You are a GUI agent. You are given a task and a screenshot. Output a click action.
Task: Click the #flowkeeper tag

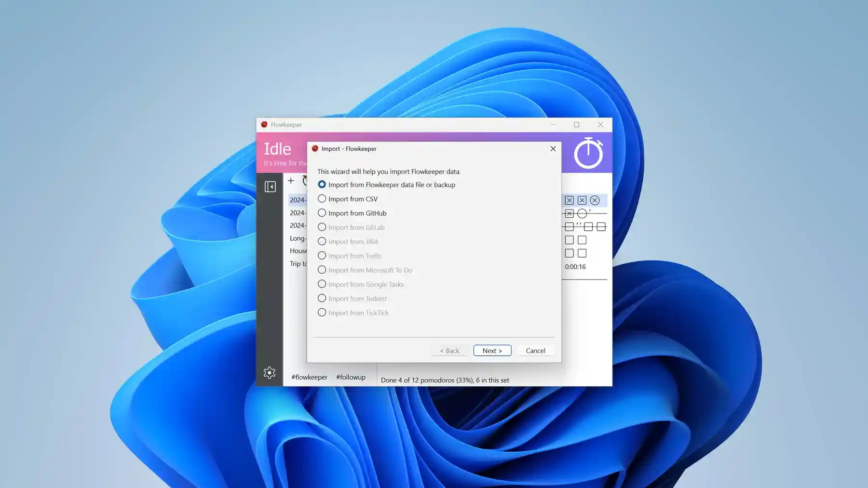tap(309, 377)
